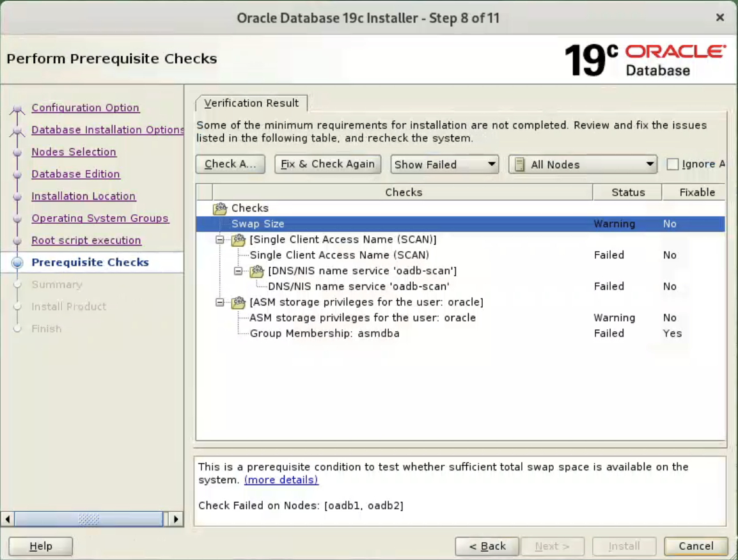This screenshot has height=560, width=738.
Task: Click the Check Failed on Nodes text
Action: [301, 506]
